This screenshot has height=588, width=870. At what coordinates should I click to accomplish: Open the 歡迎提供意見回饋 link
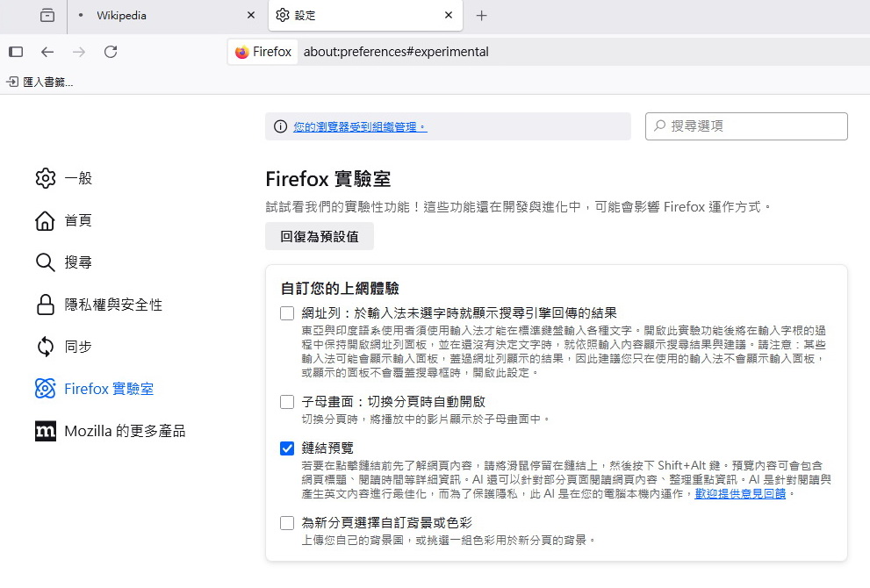tap(740, 494)
